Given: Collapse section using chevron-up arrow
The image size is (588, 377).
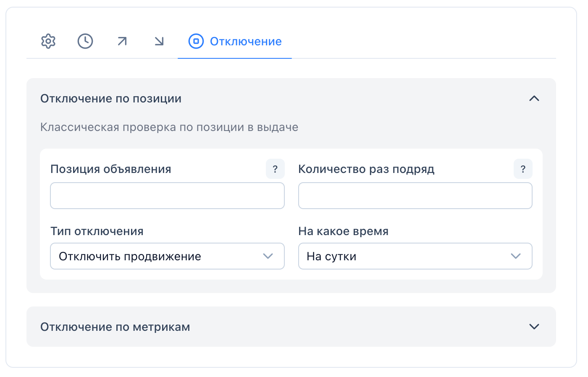Looking at the screenshot, I should pyautogui.click(x=534, y=99).
